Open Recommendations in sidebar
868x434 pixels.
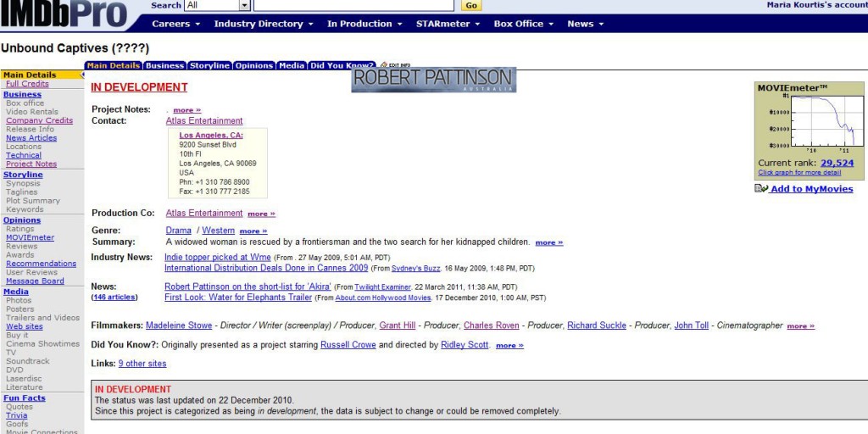41,264
